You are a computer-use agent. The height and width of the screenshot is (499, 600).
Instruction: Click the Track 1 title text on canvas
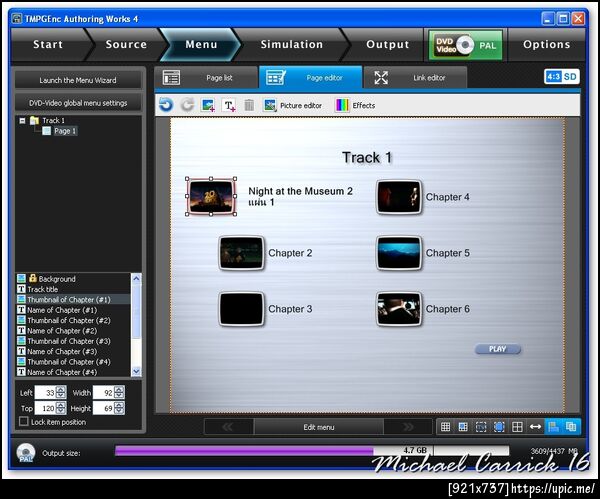click(x=367, y=158)
